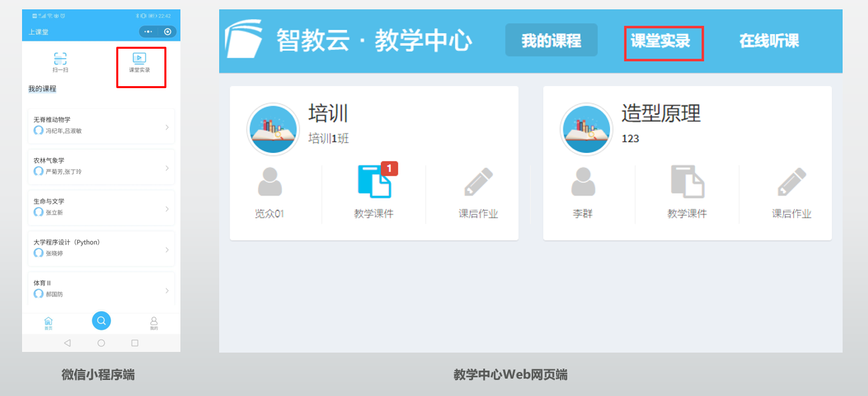Click 教学课件 icon in 造型原理 card
The height and width of the screenshot is (396, 868).
pos(687,182)
